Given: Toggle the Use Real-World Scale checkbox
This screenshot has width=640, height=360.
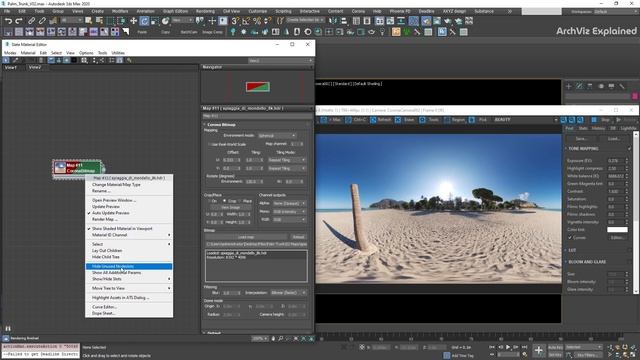Looking at the screenshot, I should 209,144.
